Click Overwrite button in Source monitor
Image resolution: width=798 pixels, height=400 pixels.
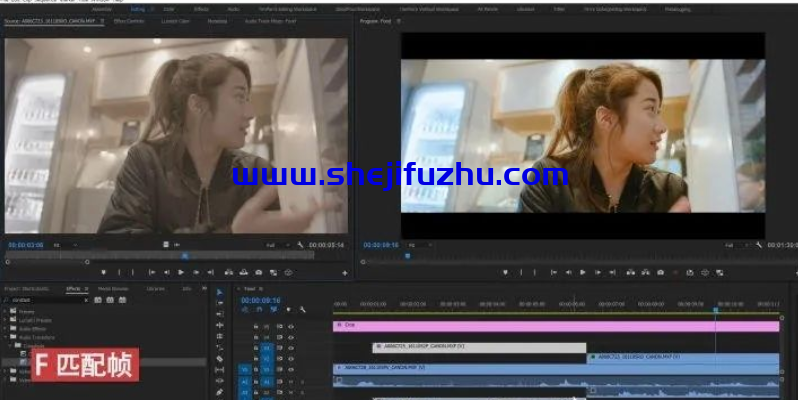(244, 272)
